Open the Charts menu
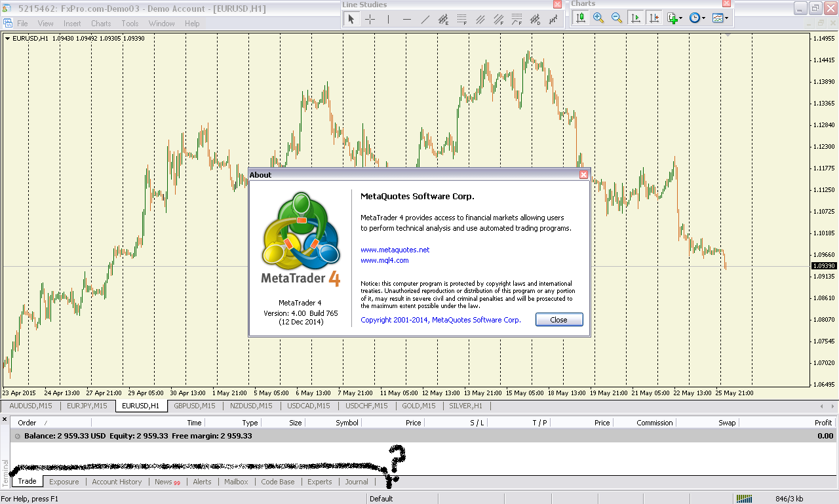Screen dimensions: 839x504 point(101,24)
